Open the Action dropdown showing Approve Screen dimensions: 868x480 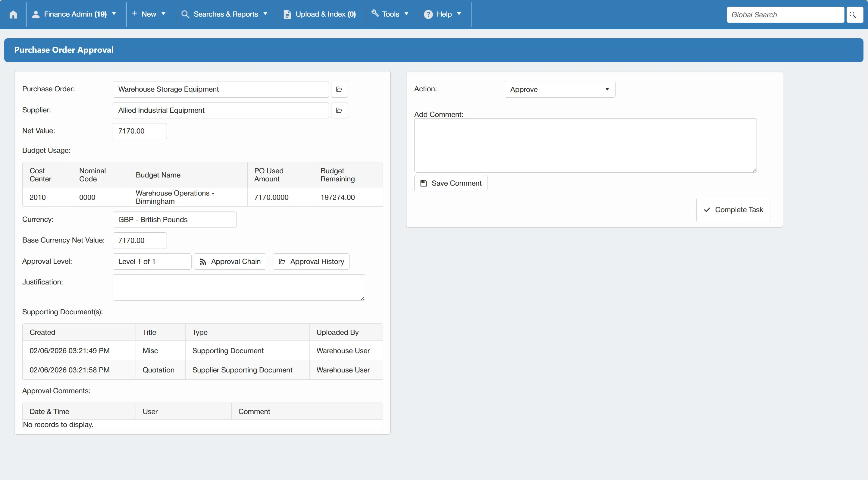560,89
